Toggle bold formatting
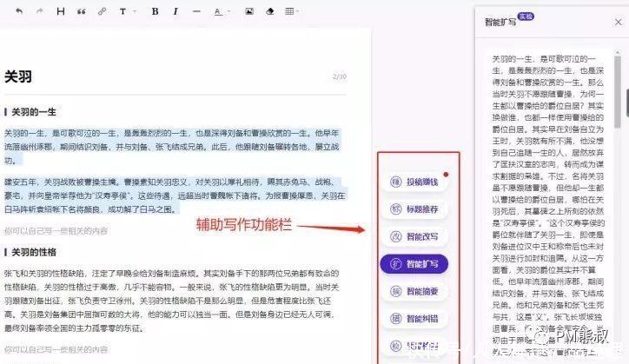This screenshot has width=629, height=364. pyautogui.click(x=155, y=11)
